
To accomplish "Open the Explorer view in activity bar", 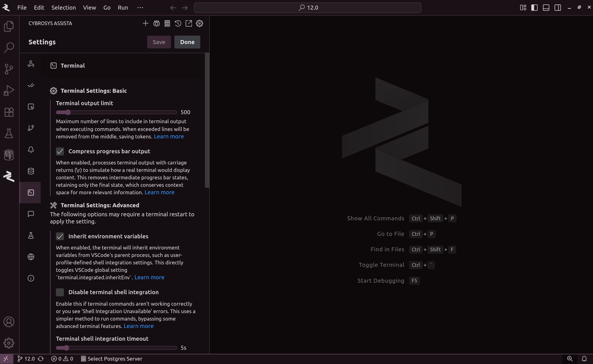I will click(9, 26).
